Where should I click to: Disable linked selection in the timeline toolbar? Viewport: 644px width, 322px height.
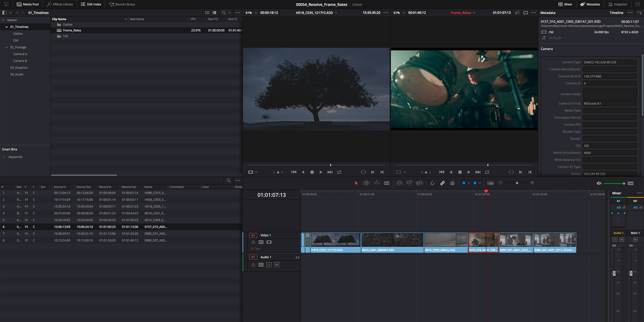pyautogui.click(x=442, y=183)
